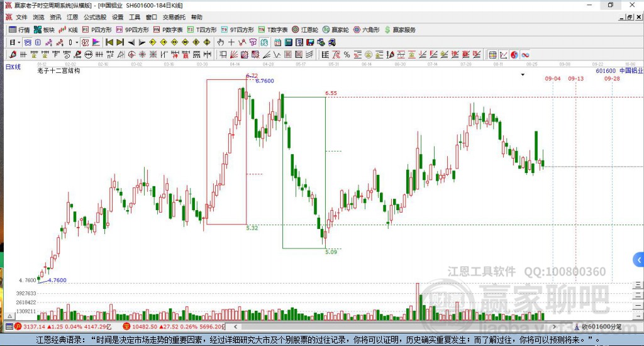Open the 江恩轮 Gann wheel
The height and width of the screenshot is (346, 644).
(305, 30)
